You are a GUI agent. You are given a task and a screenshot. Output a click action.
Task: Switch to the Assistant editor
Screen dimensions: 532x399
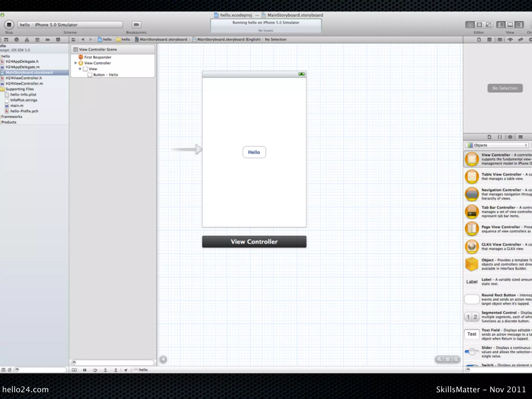pos(479,25)
